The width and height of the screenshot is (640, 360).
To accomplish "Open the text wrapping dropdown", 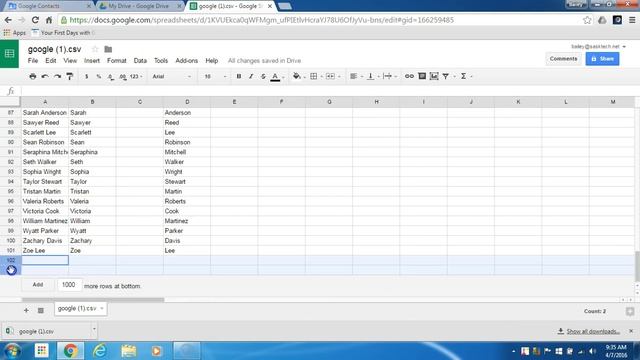I will 389,76.
